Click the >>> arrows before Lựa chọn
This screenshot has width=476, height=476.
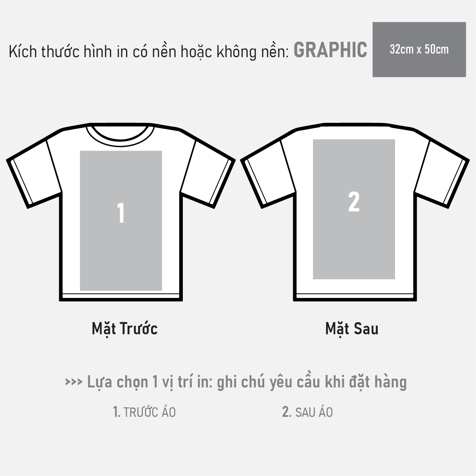[x=74, y=382]
